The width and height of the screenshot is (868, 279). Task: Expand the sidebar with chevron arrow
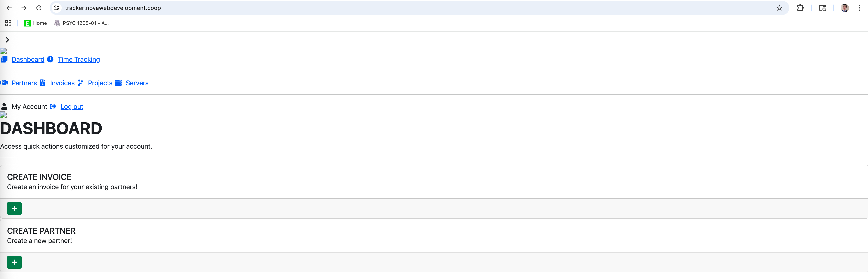(x=7, y=40)
